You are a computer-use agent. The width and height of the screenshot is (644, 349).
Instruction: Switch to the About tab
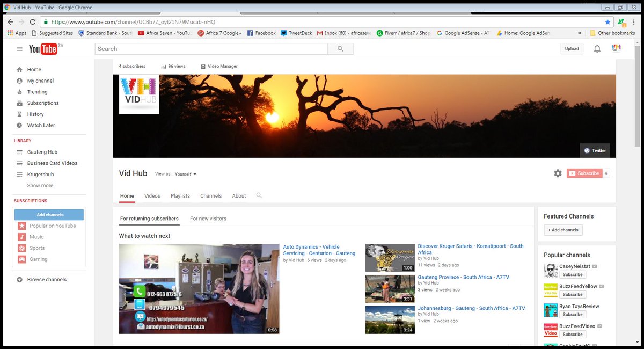click(x=239, y=196)
